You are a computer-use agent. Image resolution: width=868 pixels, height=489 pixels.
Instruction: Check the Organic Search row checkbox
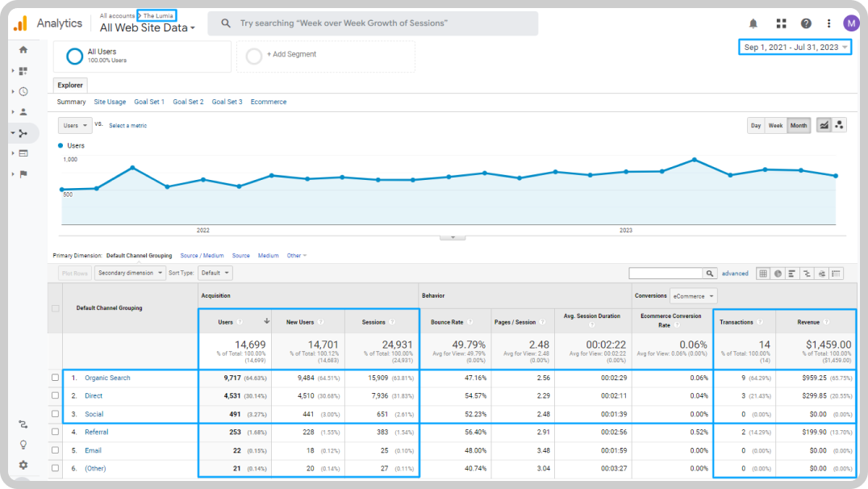point(56,378)
